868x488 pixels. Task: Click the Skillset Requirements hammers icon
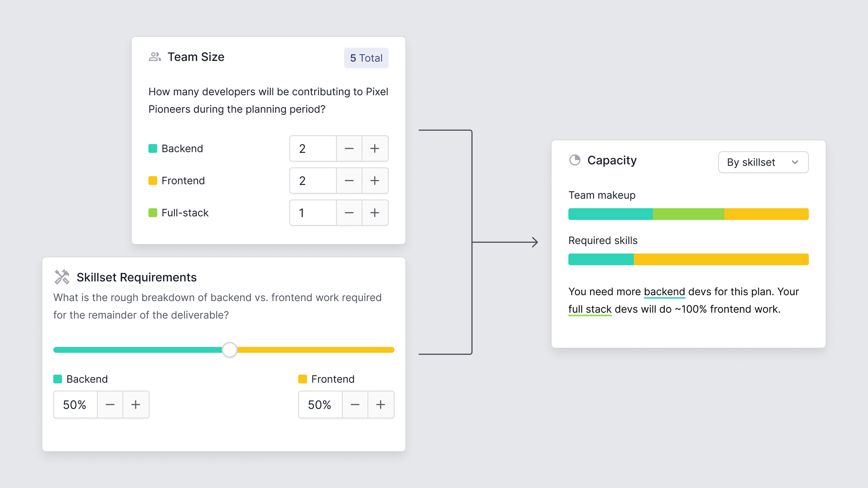pyautogui.click(x=62, y=277)
